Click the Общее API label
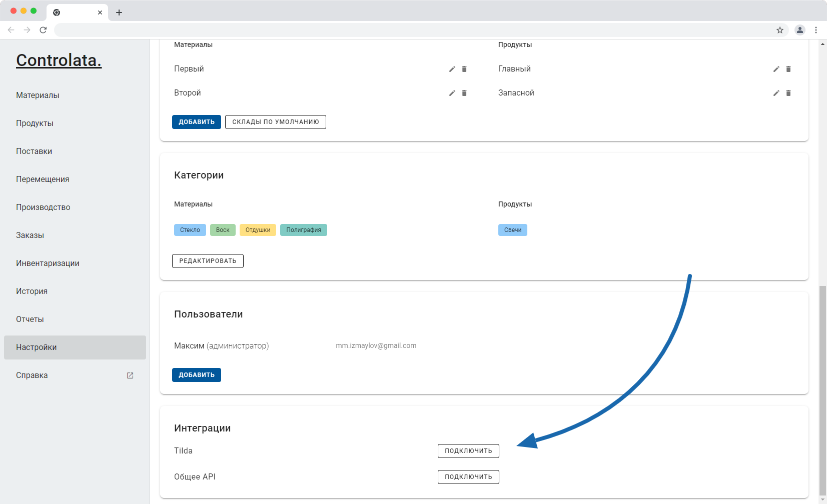The width and height of the screenshot is (827, 504). pyautogui.click(x=195, y=477)
